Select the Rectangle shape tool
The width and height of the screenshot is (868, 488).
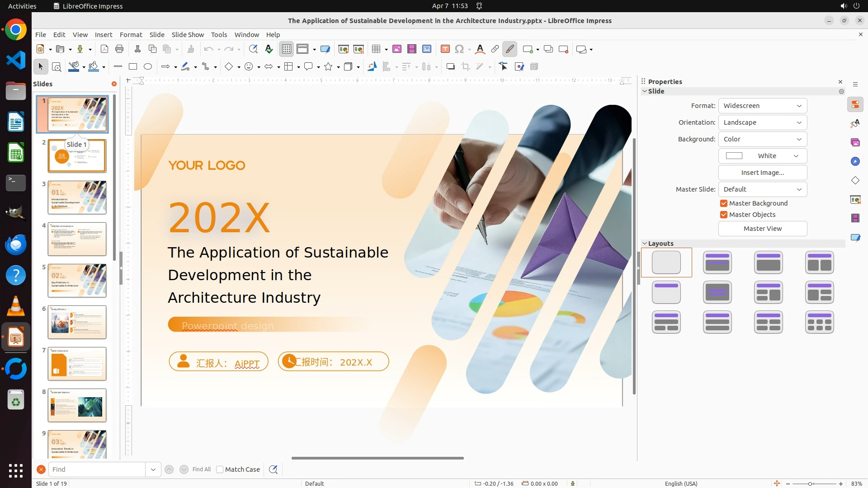[x=133, y=67]
